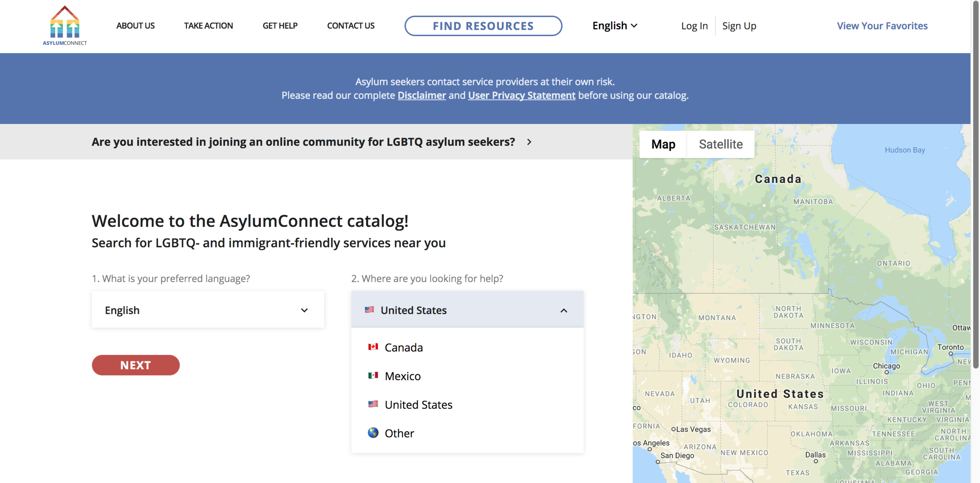Switch to the Map view tab

point(663,144)
